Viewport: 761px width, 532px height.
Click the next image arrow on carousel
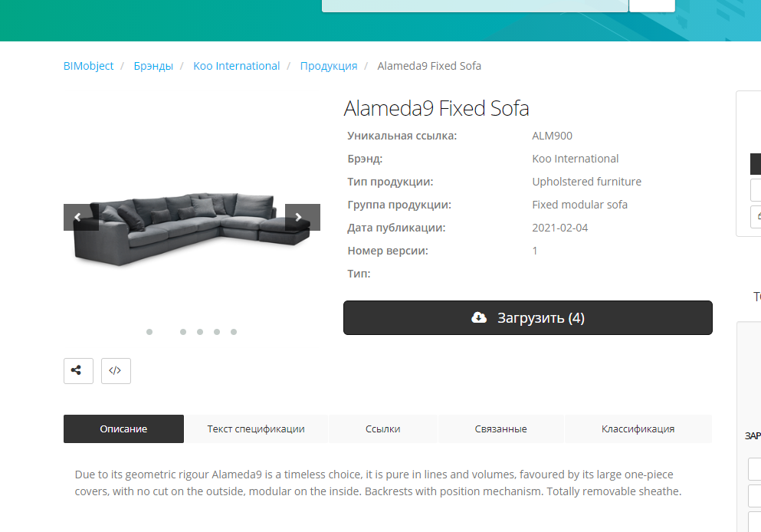point(303,217)
